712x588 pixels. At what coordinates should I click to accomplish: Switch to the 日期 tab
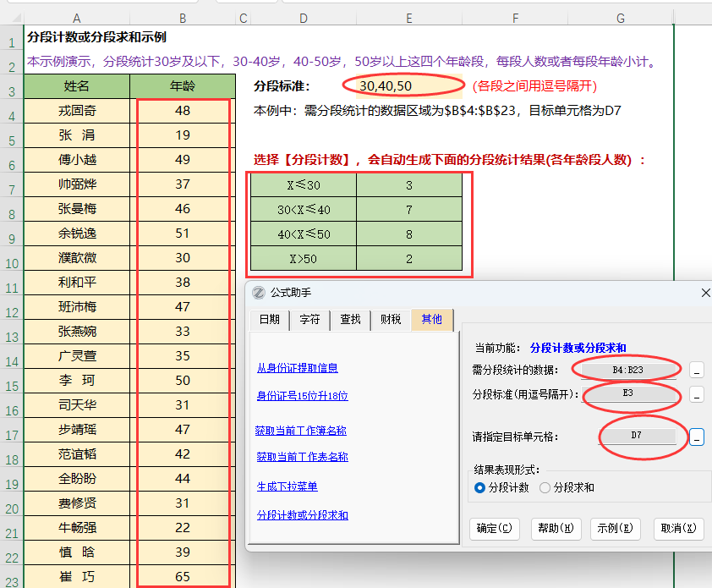tap(269, 319)
